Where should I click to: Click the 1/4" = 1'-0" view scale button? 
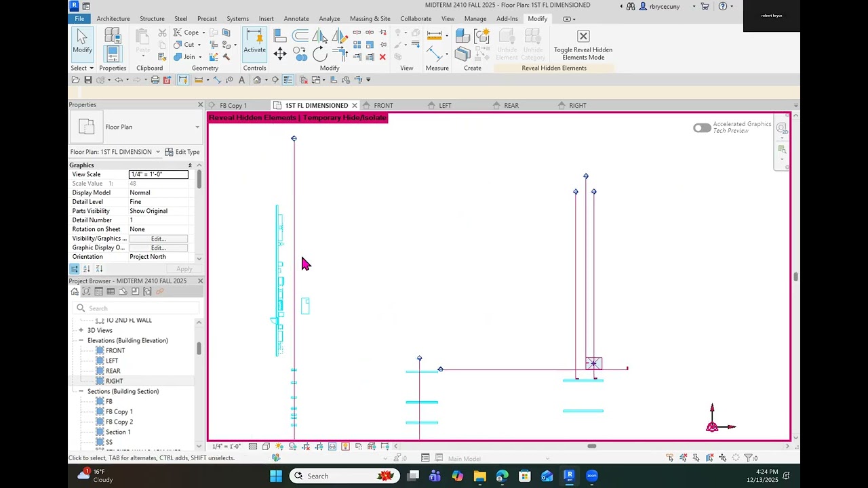point(226,446)
